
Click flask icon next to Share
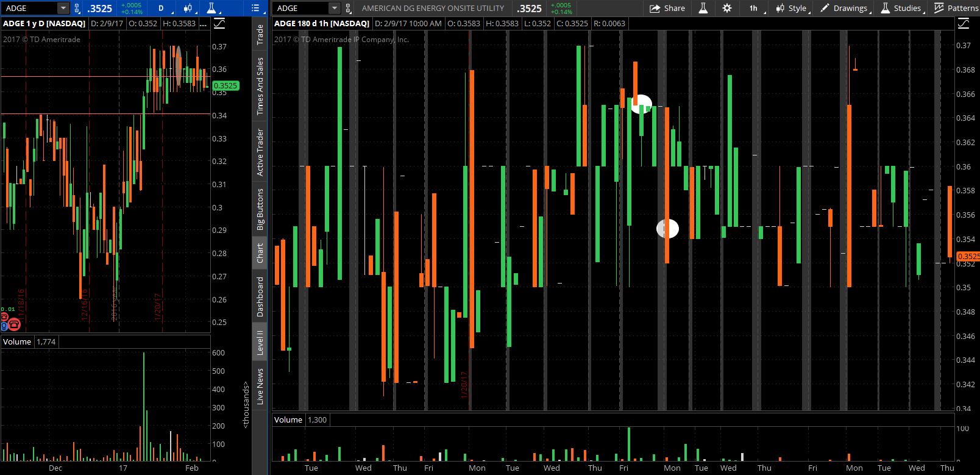(x=703, y=8)
